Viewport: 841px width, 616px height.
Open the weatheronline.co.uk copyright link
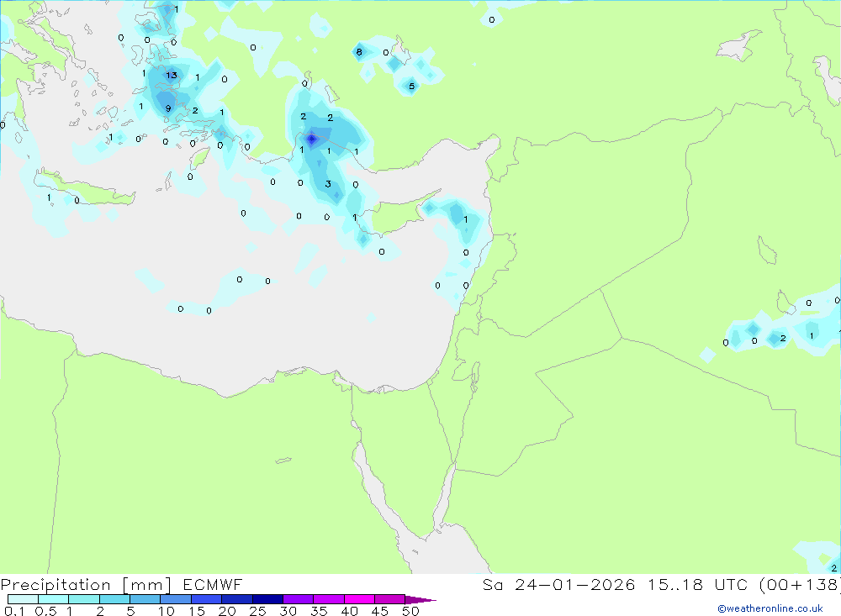tap(770, 608)
